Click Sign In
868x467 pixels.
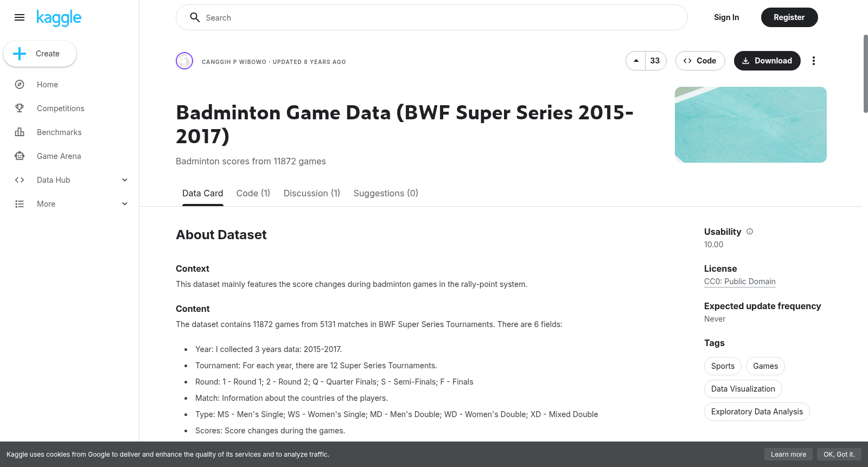[726, 17]
